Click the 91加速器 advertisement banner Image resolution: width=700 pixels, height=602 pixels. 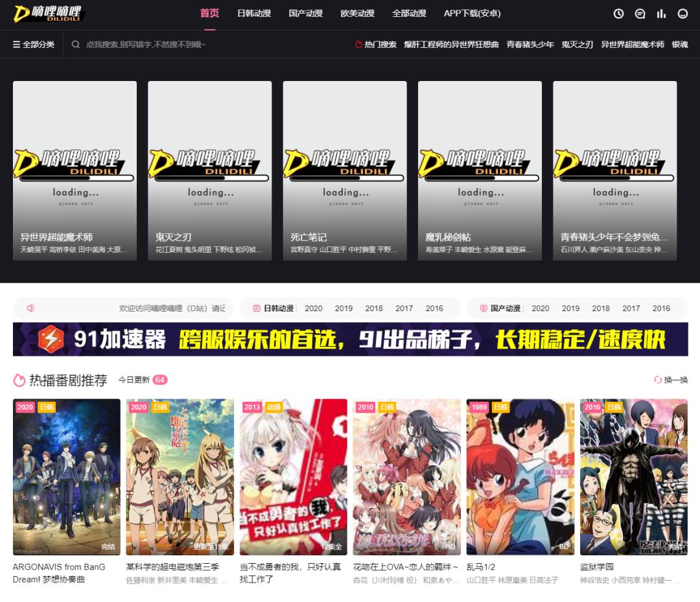click(351, 339)
